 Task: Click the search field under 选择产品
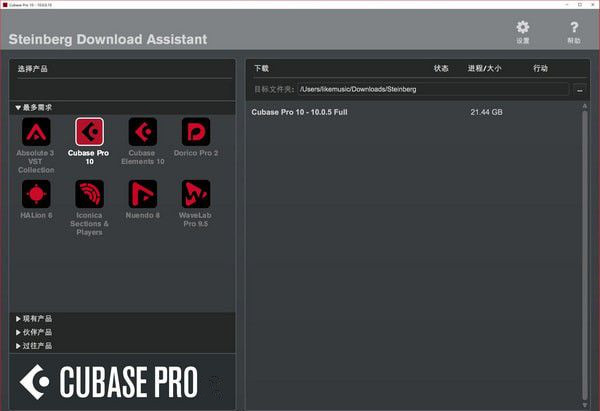[123, 87]
